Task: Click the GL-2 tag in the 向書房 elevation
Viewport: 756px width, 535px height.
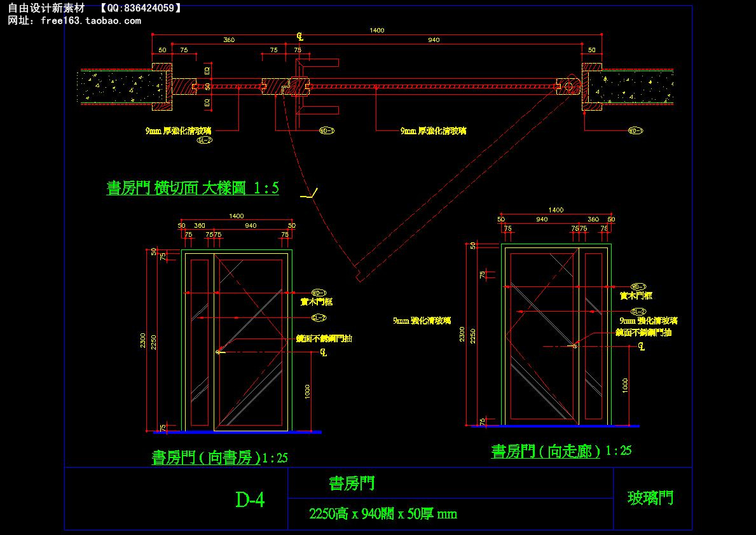Action: 319,318
